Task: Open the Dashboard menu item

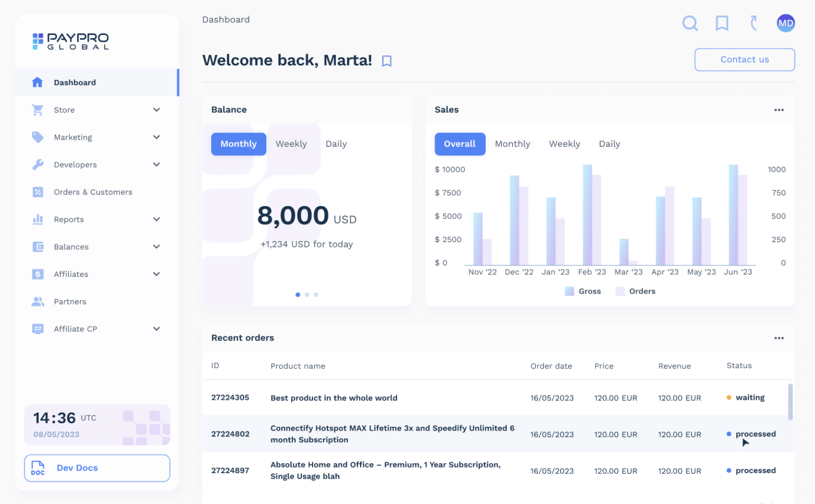Action: tap(75, 82)
